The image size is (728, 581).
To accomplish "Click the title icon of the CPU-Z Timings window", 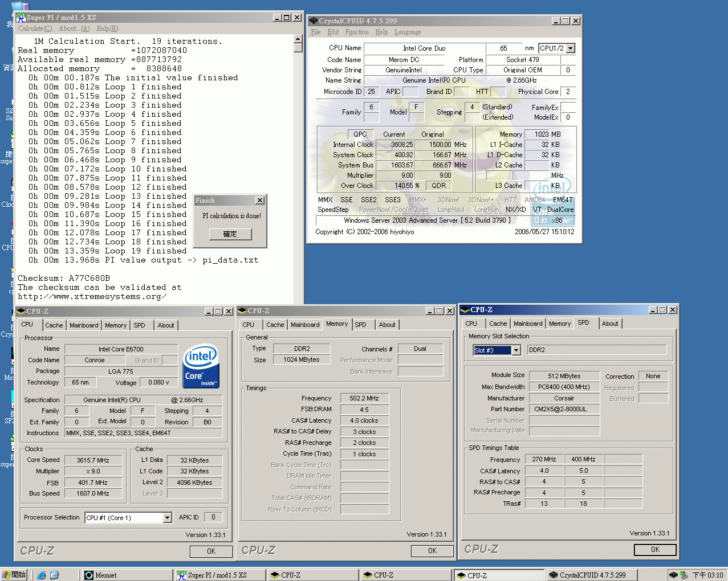I will (x=242, y=311).
